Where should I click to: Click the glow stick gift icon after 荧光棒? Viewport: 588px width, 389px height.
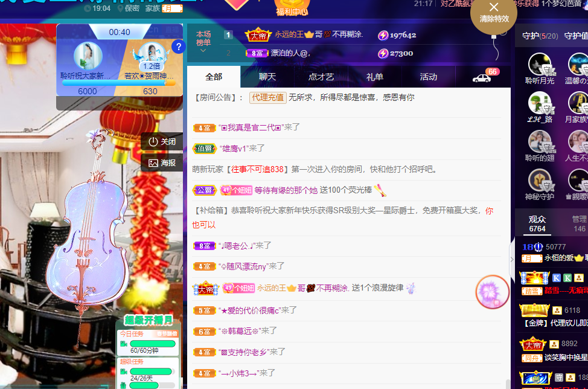[380, 190]
